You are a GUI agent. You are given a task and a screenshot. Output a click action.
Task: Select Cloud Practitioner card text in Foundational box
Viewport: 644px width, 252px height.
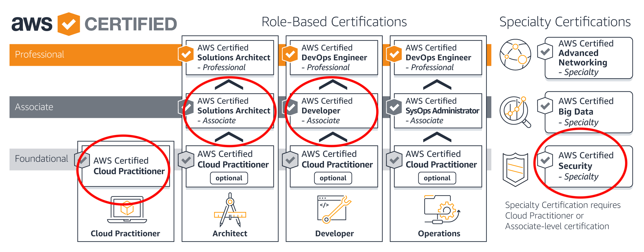tap(129, 166)
